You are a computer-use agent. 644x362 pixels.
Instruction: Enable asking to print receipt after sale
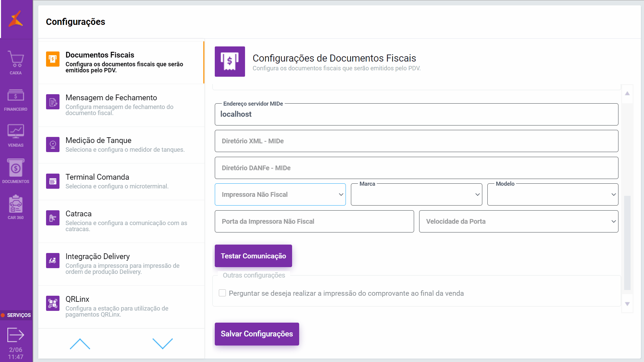(222, 293)
